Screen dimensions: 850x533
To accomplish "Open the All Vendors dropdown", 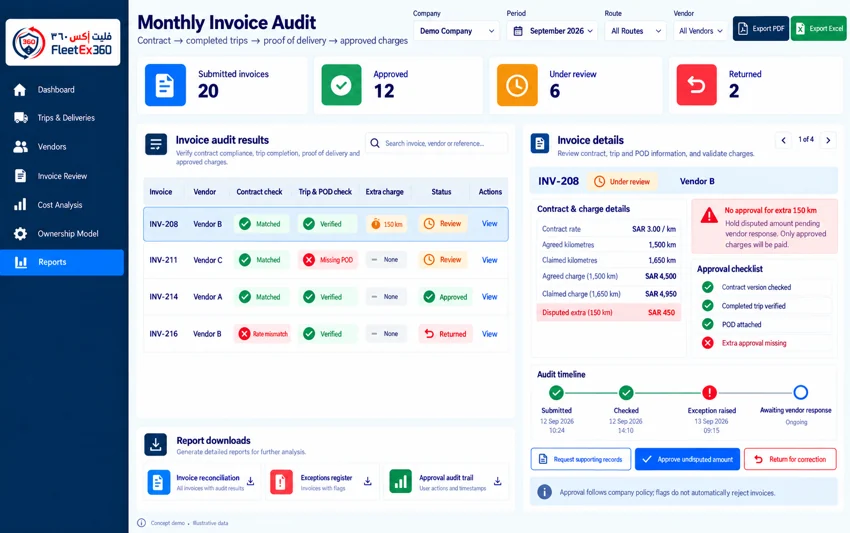I will 700,31.
